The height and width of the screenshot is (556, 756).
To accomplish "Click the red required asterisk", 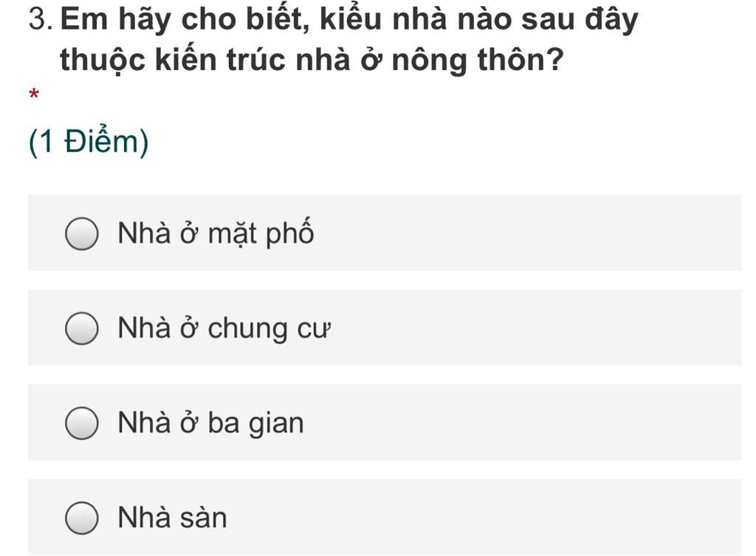I will [x=34, y=94].
